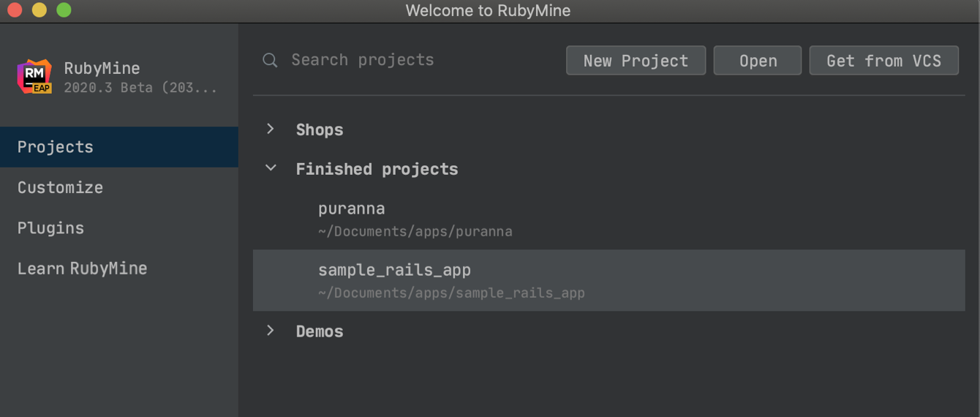The width and height of the screenshot is (980, 417).
Task: Click the search magnifier icon
Action: pyautogui.click(x=270, y=60)
